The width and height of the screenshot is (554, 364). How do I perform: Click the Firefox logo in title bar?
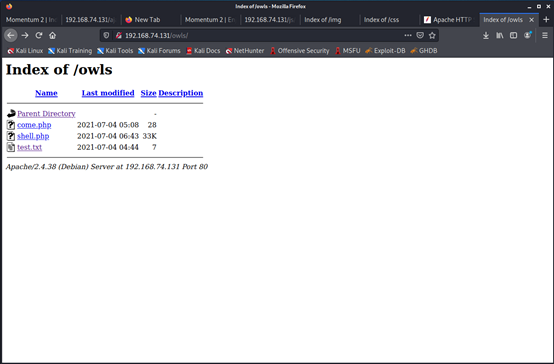[9, 6]
